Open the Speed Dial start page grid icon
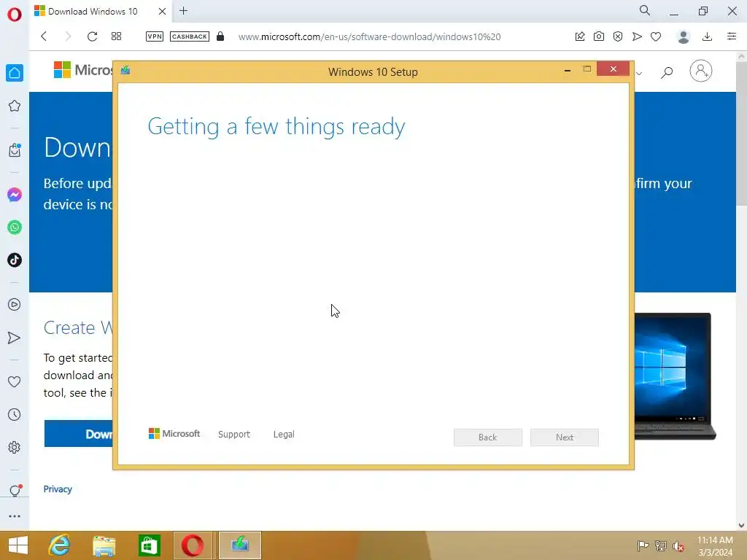 click(116, 36)
